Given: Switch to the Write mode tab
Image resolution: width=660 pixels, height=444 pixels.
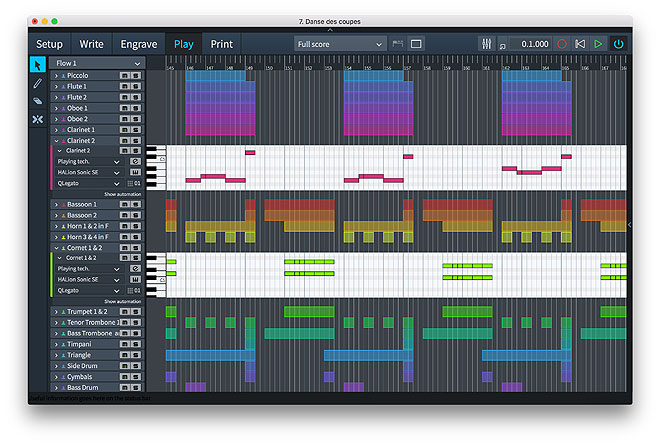Looking at the screenshot, I should tap(91, 44).
